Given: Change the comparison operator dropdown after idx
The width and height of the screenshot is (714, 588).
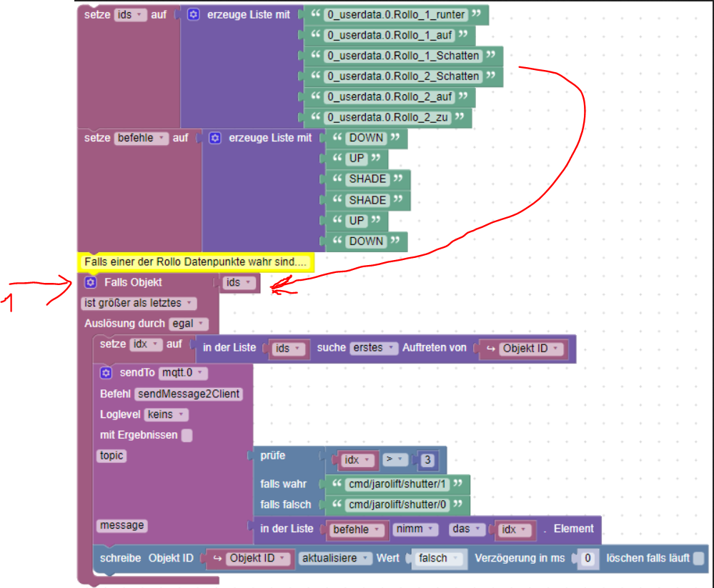Looking at the screenshot, I should (x=395, y=459).
